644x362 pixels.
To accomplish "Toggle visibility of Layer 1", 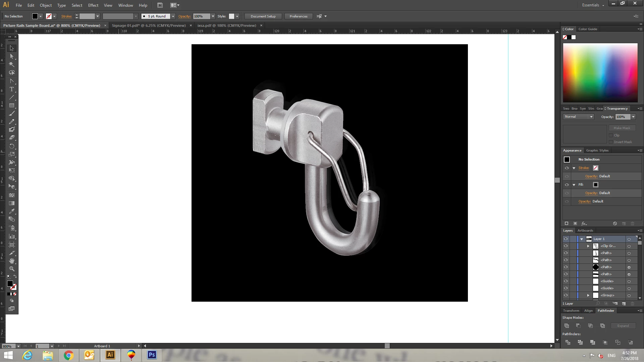I will coord(566,239).
